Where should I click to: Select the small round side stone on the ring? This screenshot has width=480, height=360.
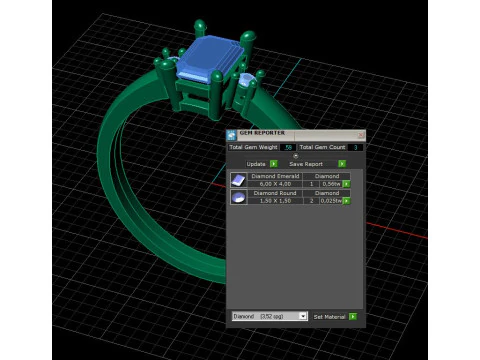pos(247,80)
